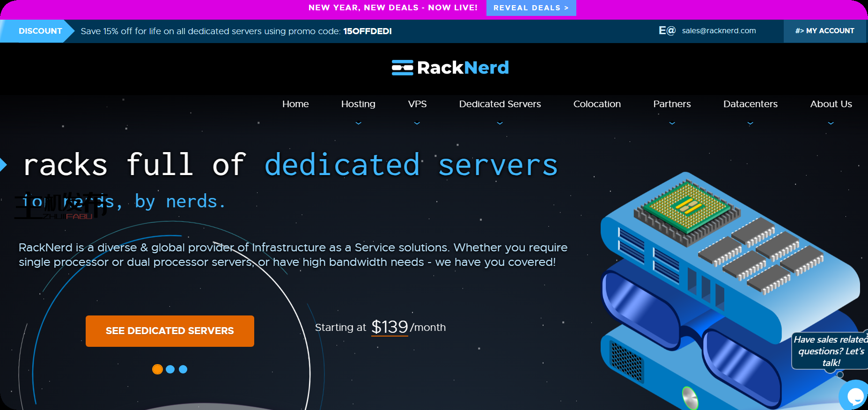
Task: Click the See Dedicated Servers button
Action: 170,331
